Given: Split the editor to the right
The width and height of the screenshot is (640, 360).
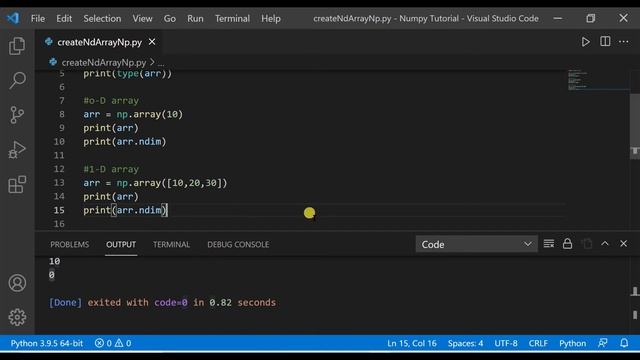Looking at the screenshot, I should point(605,42).
